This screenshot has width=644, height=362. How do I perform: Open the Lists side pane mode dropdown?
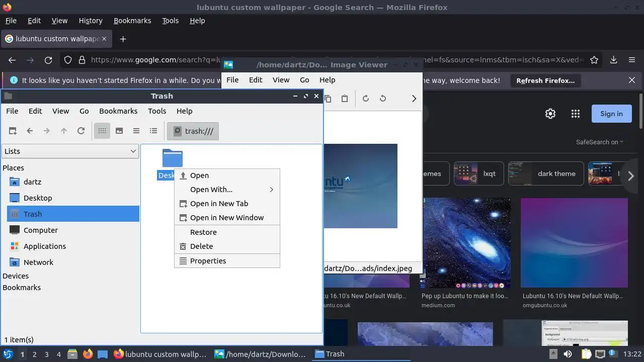point(70,151)
